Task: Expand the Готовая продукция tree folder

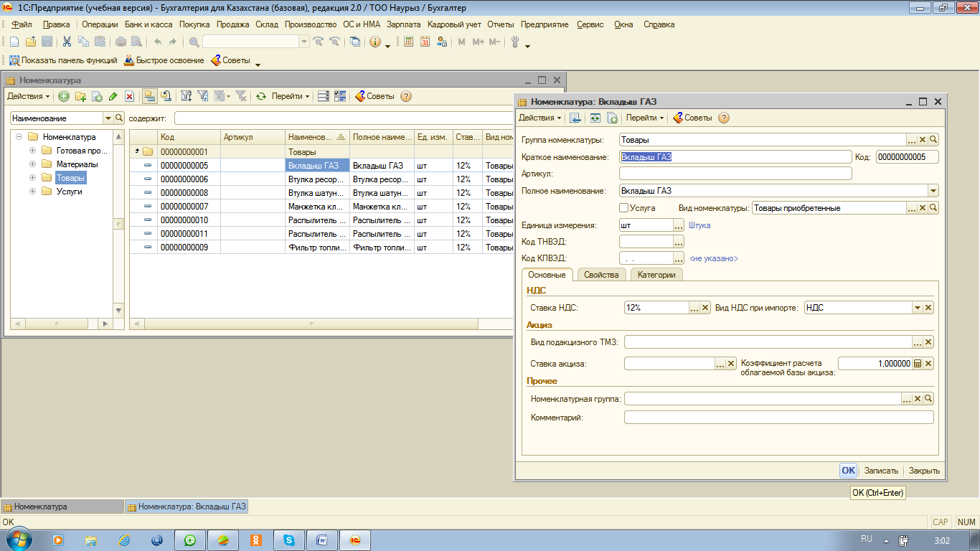Action: click(x=32, y=151)
